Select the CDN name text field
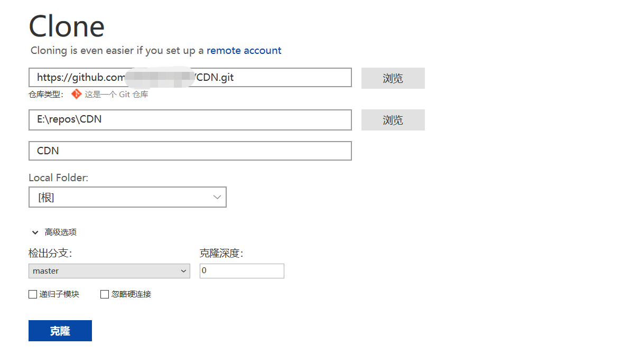 (x=190, y=151)
